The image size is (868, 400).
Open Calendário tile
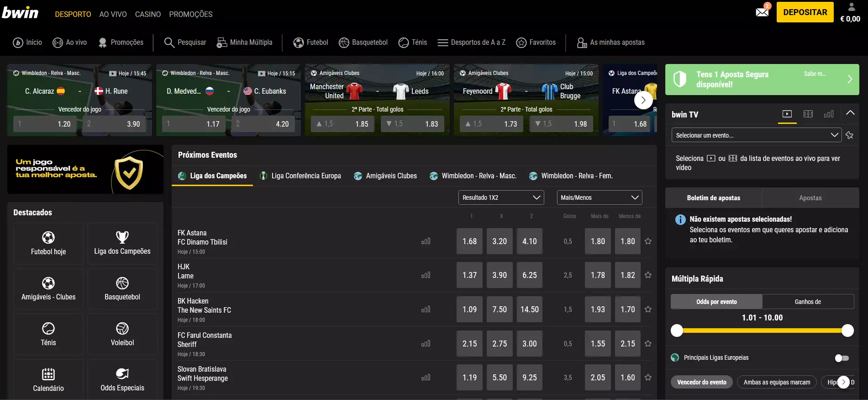(x=48, y=380)
